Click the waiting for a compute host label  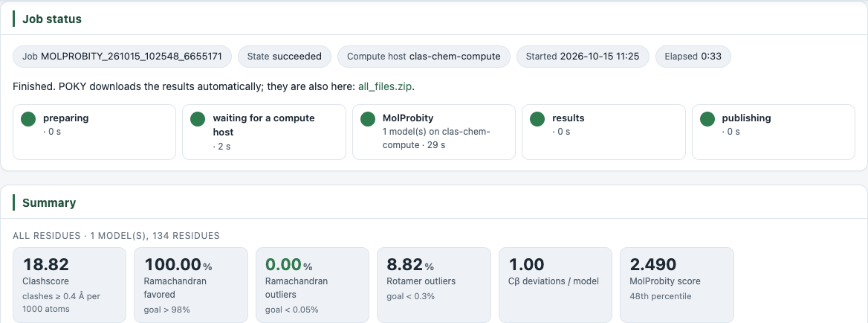pyautogui.click(x=264, y=125)
